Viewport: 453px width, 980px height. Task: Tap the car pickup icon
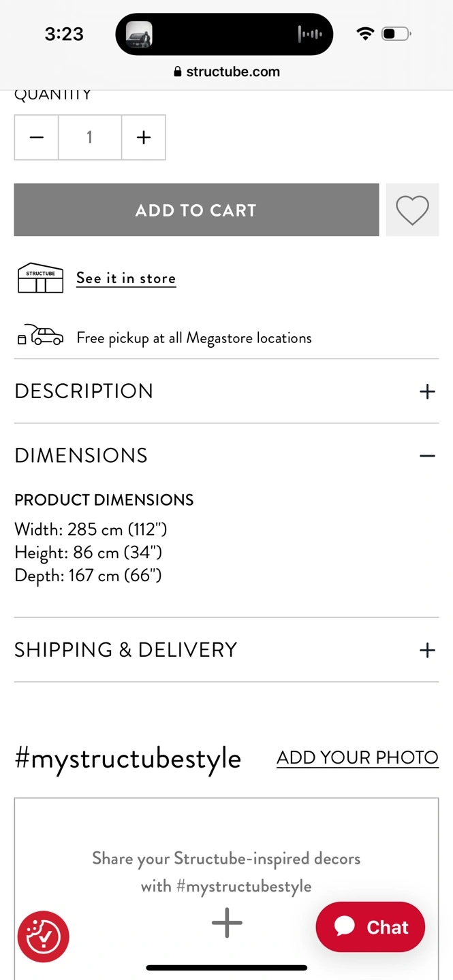41,336
